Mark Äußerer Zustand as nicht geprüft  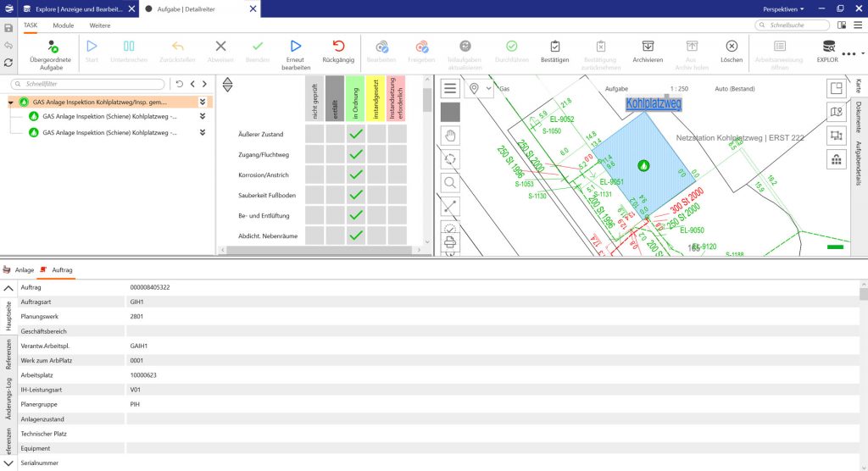click(314, 134)
